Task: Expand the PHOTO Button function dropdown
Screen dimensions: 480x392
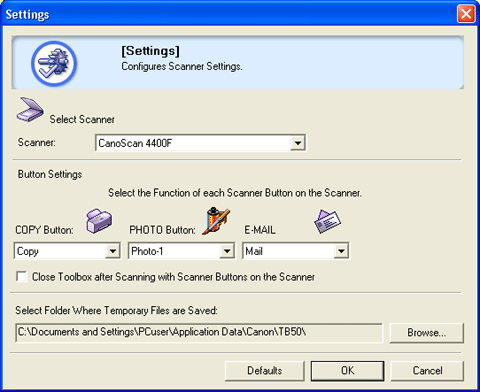Action: click(227, 251)
